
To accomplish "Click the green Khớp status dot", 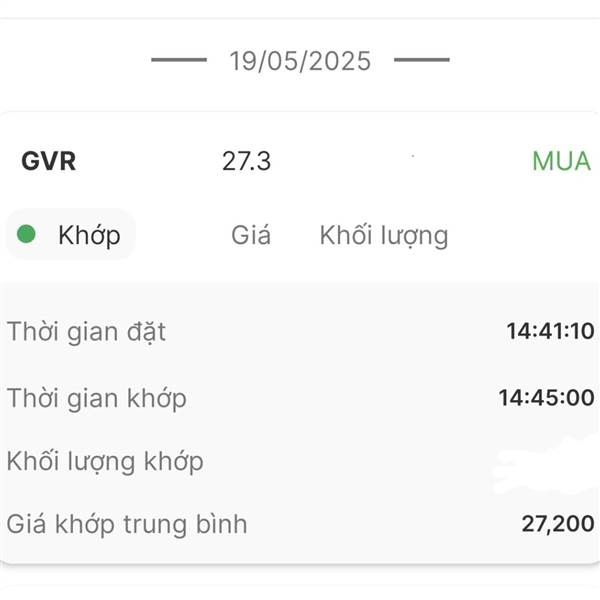I will tap(26, 234).
